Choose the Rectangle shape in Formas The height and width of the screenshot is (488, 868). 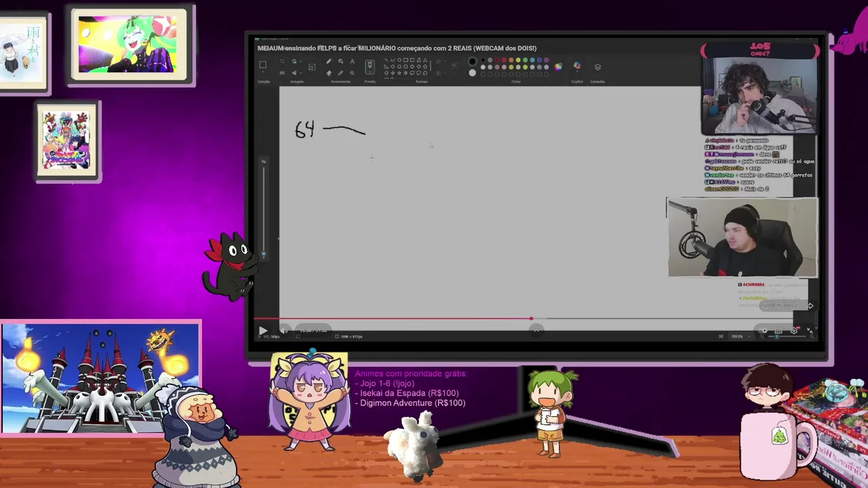tap(406, 60)
